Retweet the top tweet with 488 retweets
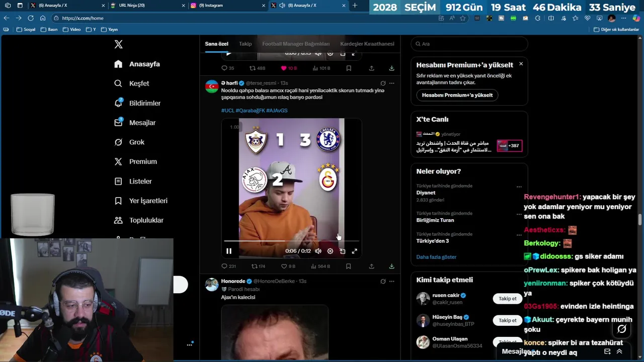 point(257,68)
